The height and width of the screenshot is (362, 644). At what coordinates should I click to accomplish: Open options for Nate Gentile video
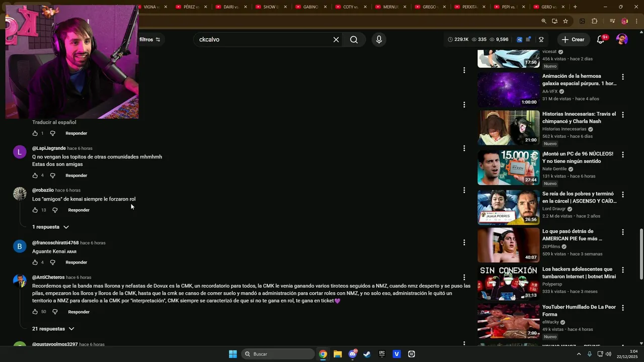pyautogui.click(x=623, y=155)
